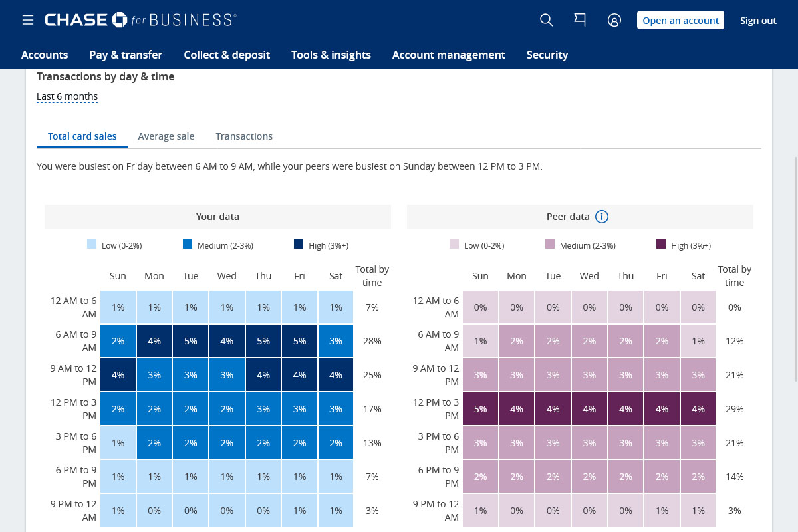Viewport: 798px width, 532px height.
Task: Switch to the Average sale tab
Action: [166, 136]
